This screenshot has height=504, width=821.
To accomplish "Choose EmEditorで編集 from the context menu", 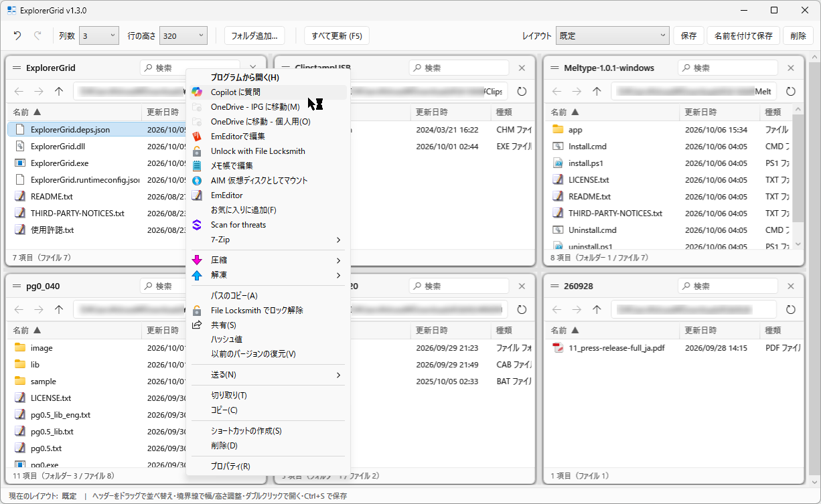I will click(268, 136).
